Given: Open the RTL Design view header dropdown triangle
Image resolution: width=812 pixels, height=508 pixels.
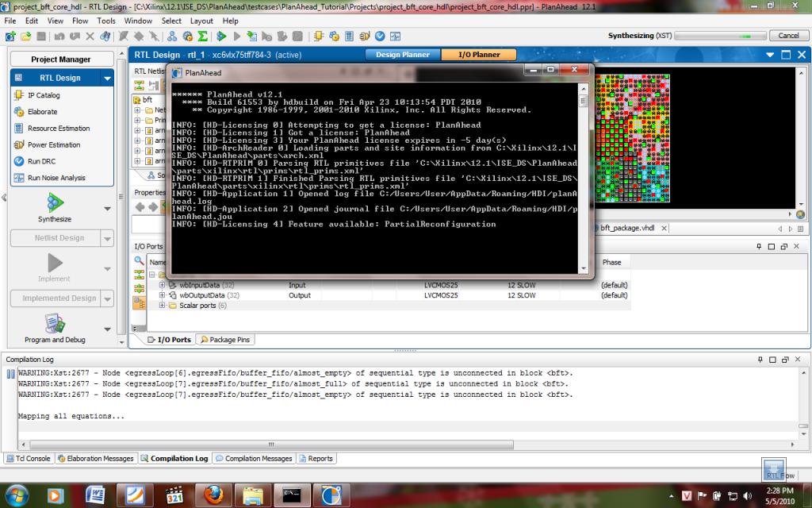Looking at the screenshot, I should pyautogui.click(x=770, y=55).
